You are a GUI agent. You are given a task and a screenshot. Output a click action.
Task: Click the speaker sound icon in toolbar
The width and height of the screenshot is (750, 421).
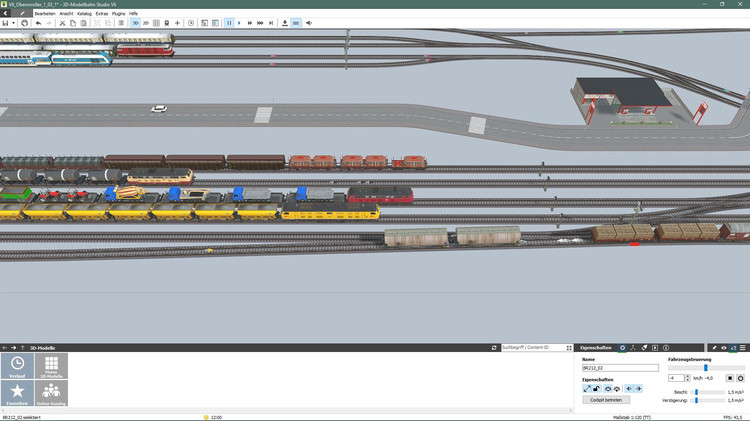pos(308,22)
